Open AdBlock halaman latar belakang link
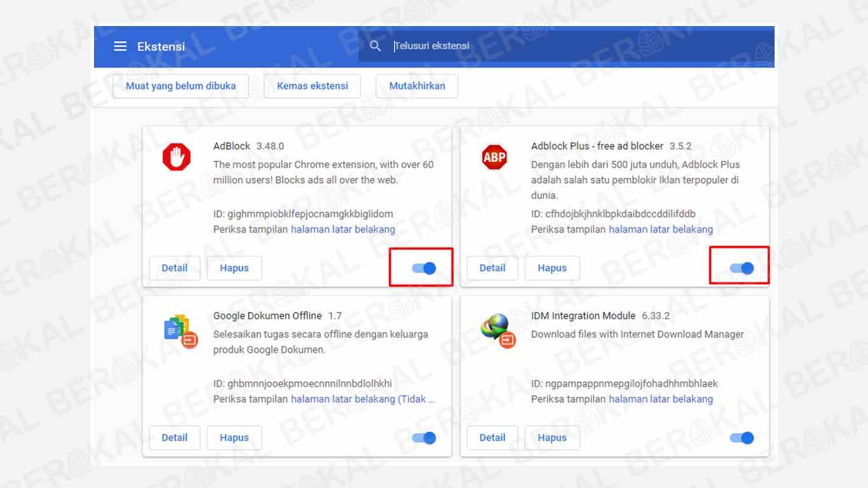 343,229
